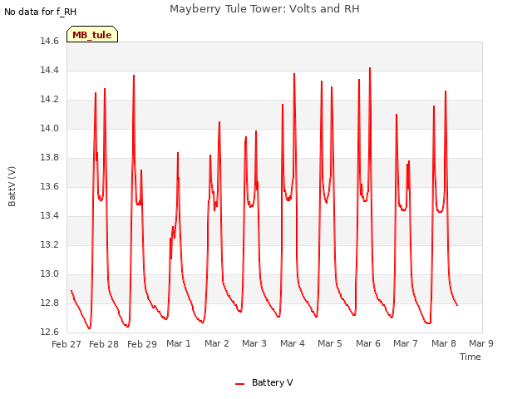This screenshot has width=532, height=399.
Task: Click the Mar 7 date tick
Action: (x=405, y=343)
